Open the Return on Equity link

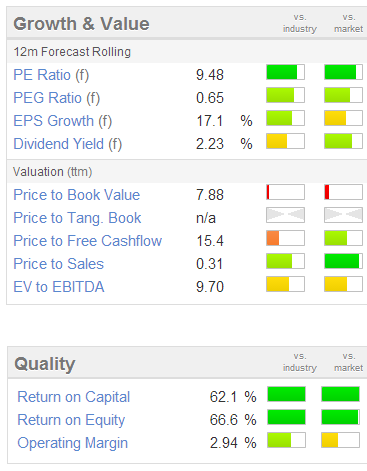point(71,420)
